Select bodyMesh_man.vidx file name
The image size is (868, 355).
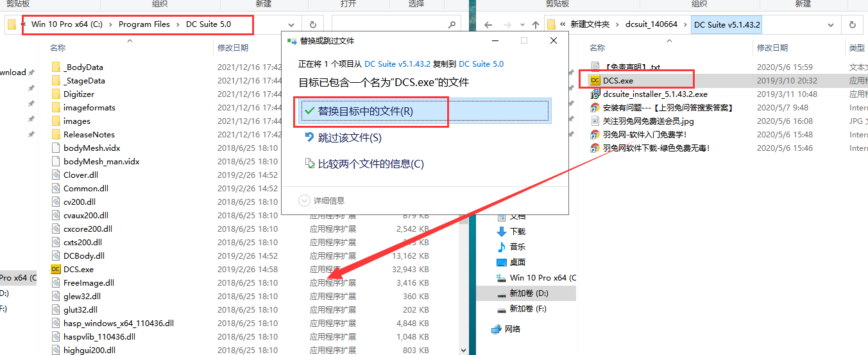pyautogui.click(x=101, y=161)
